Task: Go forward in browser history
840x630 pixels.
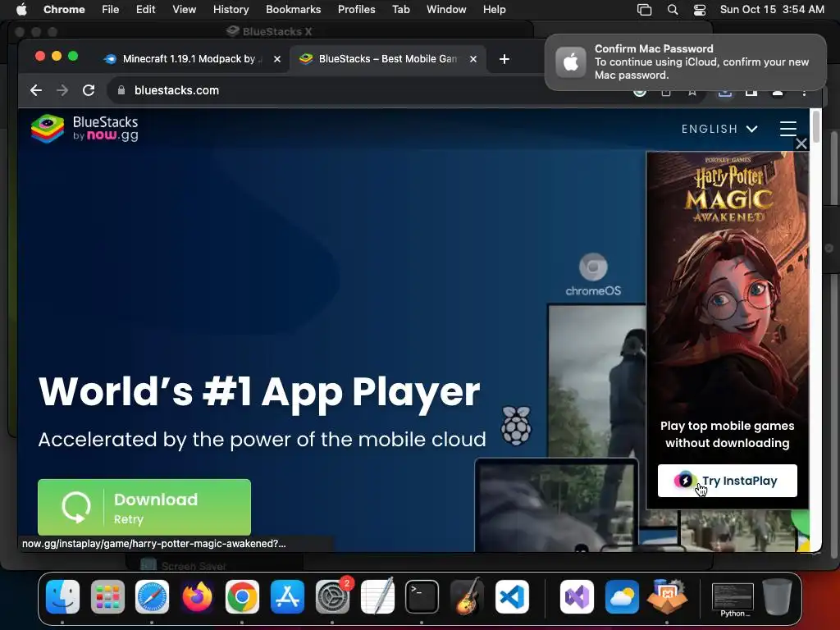Action: (x=62, y=90)
